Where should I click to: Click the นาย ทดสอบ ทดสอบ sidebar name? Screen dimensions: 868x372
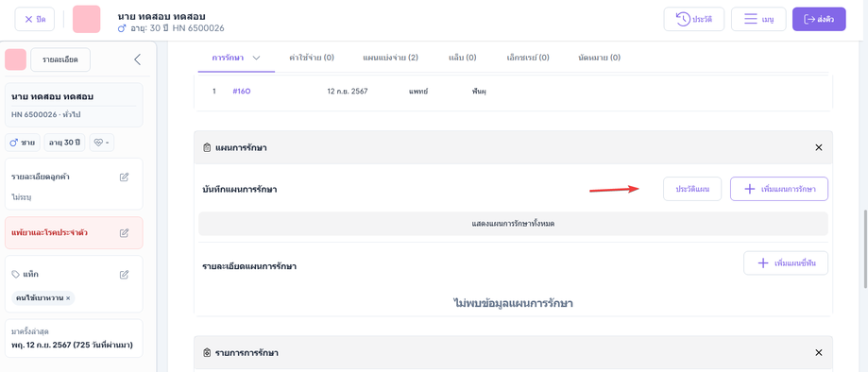pos(52,96)
